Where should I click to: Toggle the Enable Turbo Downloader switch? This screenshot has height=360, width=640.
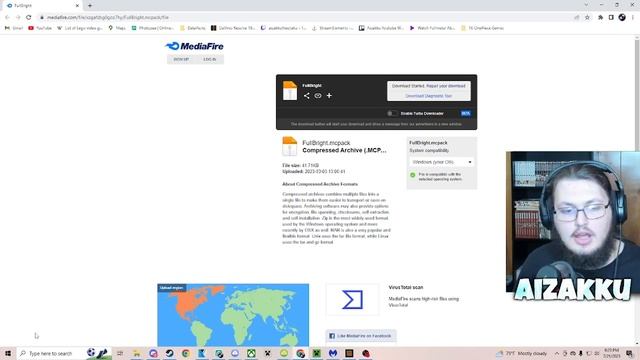pyautogui.click(x=392, y=113)
